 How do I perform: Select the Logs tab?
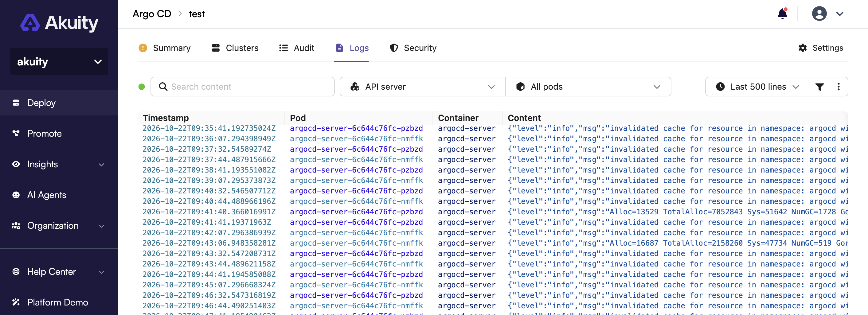tap(352, 48)
